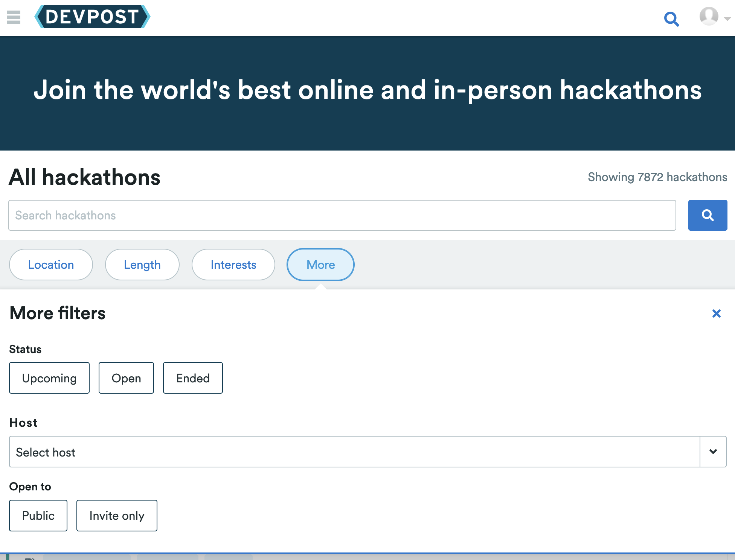Collapse the More filter tab
This screenshot has width=735, height=560.
coord(320,265)
